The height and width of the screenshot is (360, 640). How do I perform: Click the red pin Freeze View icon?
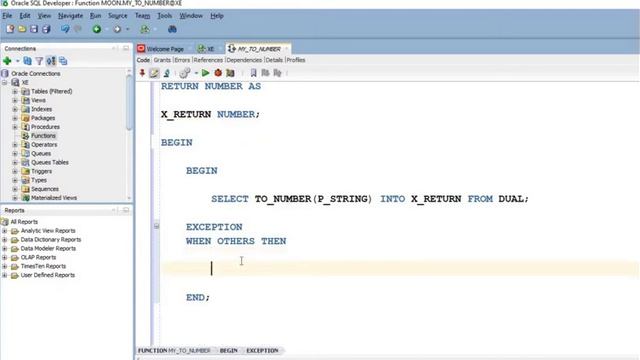(x=142, y=73)
